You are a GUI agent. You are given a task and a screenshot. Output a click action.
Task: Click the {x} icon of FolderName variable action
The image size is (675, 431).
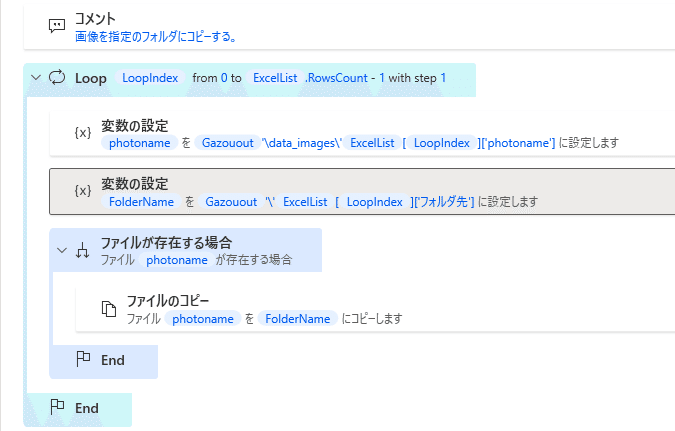83,190
